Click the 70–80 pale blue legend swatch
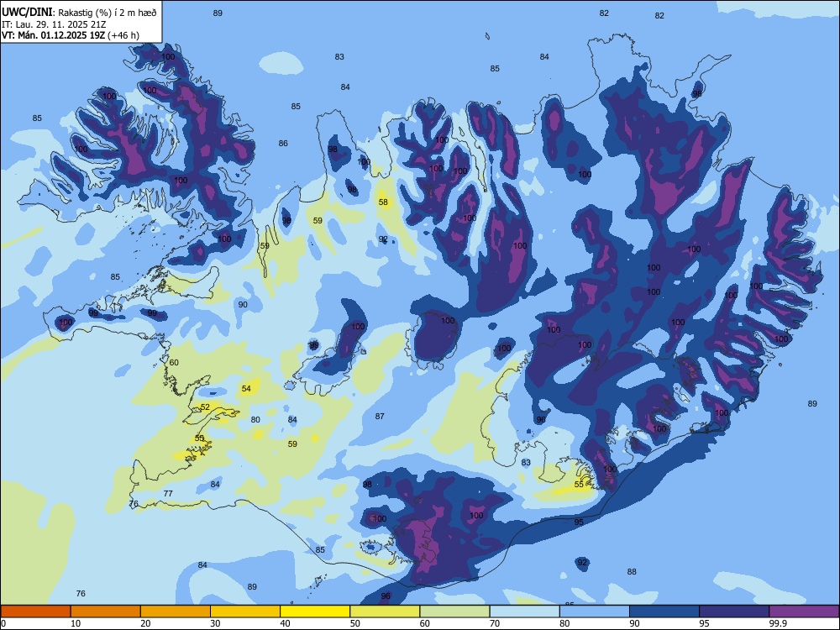The width and height of the screenshot is (840, 630). pyautogui.click(x=524, y=612)
